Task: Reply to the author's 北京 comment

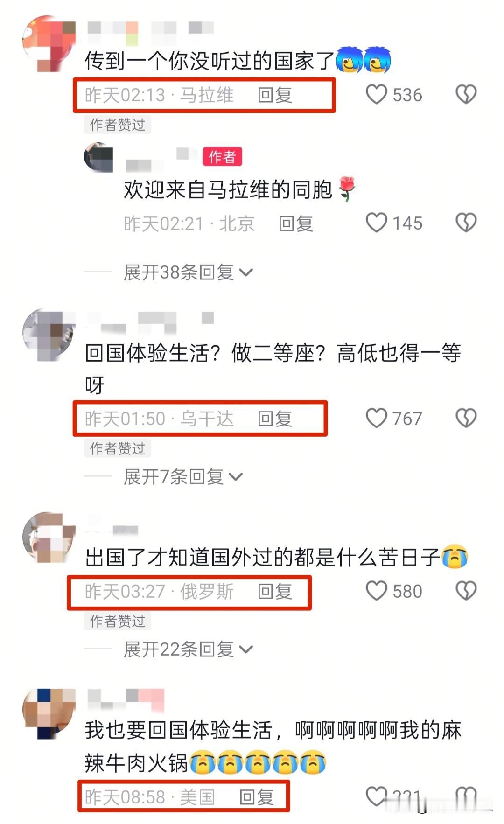Action: pos(295,223)
